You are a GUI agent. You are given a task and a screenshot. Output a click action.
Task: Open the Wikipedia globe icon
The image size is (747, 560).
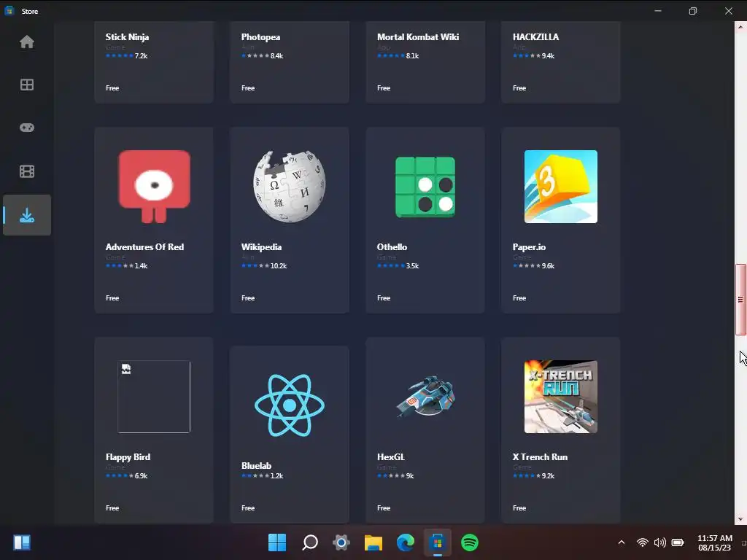coord(289,187)
